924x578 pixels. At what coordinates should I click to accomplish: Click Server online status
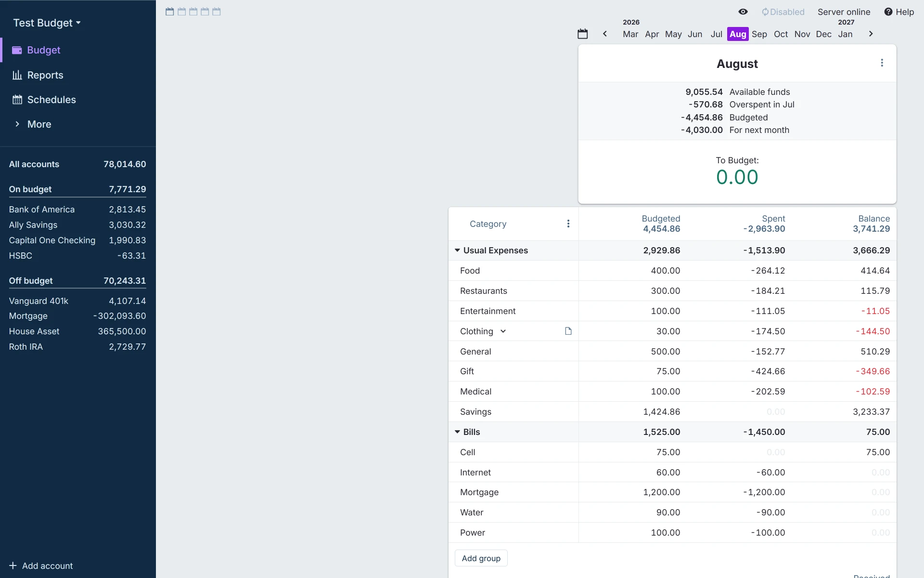tap(844, 12)
